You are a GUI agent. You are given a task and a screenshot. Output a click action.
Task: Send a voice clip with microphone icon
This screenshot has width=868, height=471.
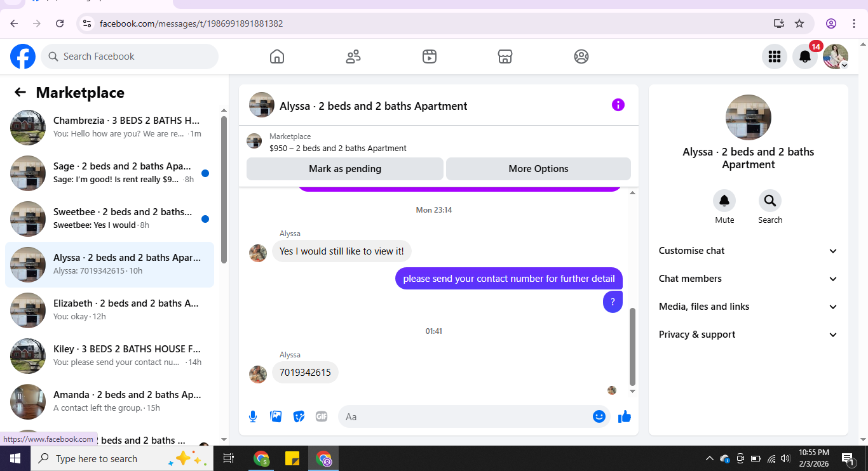[253, 416]
